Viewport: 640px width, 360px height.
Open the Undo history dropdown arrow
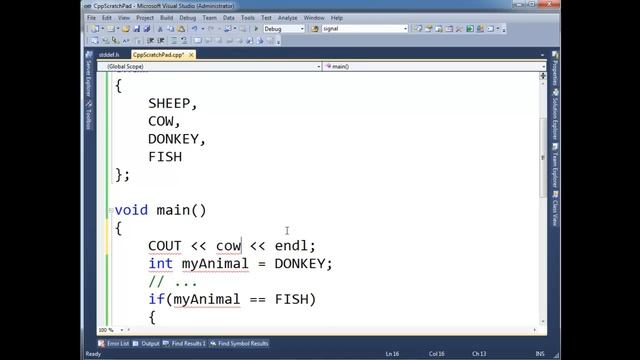[x=203, y=29]
